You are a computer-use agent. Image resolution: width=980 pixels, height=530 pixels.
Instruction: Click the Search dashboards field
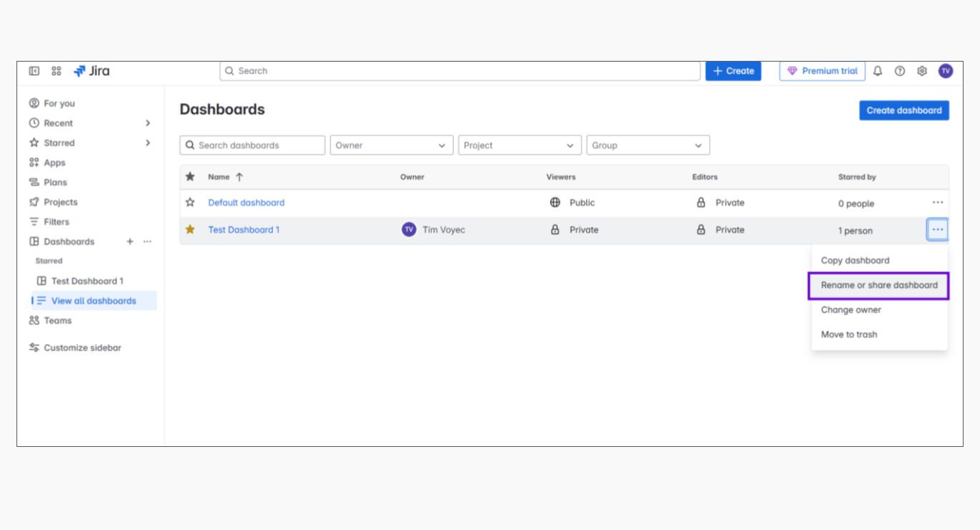[252, 145]
